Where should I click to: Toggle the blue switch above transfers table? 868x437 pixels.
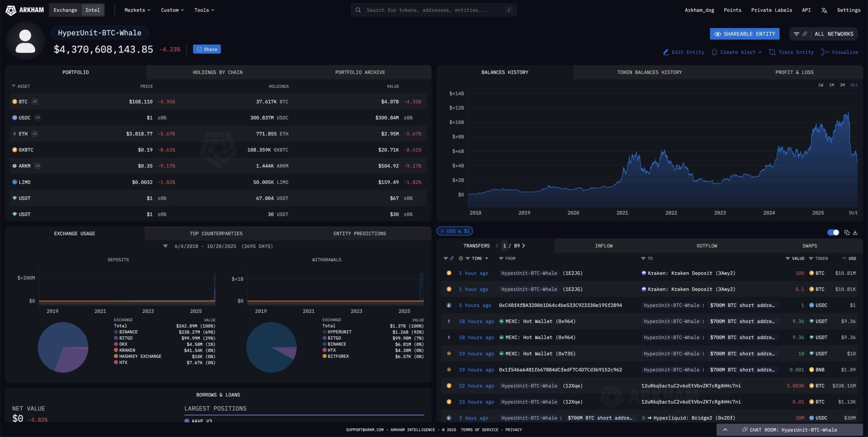tap(833, 232)
